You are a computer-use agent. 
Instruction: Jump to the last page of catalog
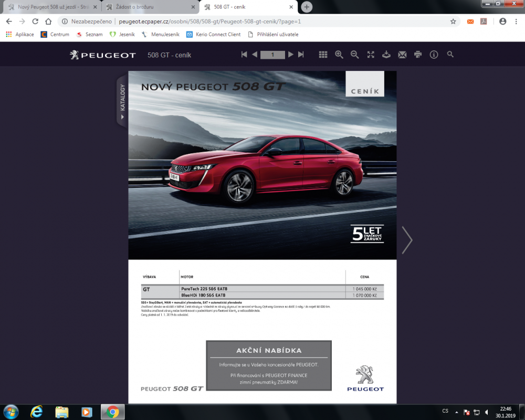pyautogui.click(x=301, y=55)
